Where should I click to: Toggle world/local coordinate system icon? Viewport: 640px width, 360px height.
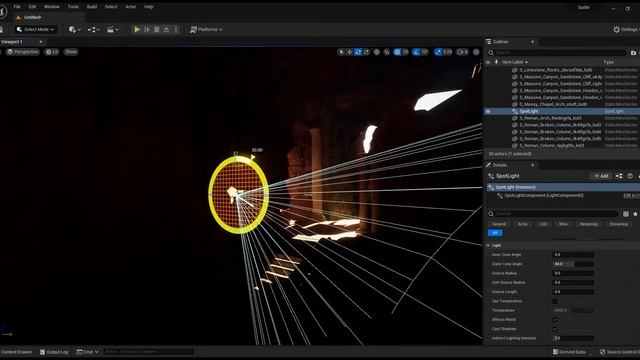coord(377,52)
